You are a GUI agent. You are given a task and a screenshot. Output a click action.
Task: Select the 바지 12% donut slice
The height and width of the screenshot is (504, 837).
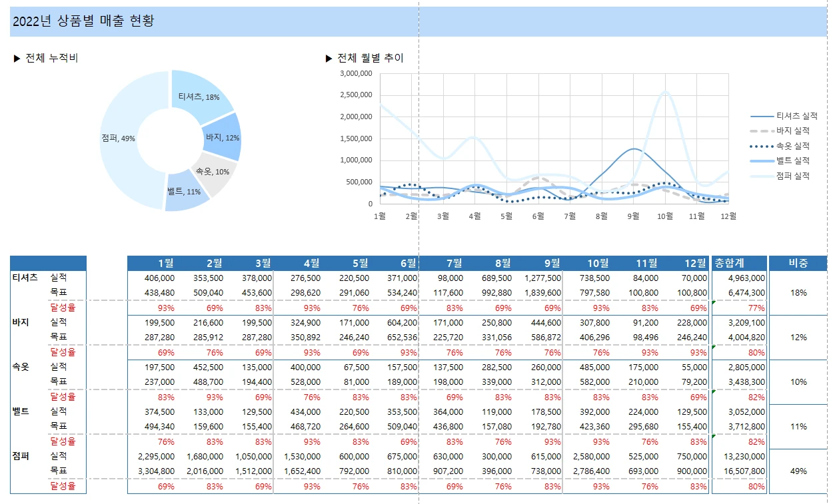point(223,137)
